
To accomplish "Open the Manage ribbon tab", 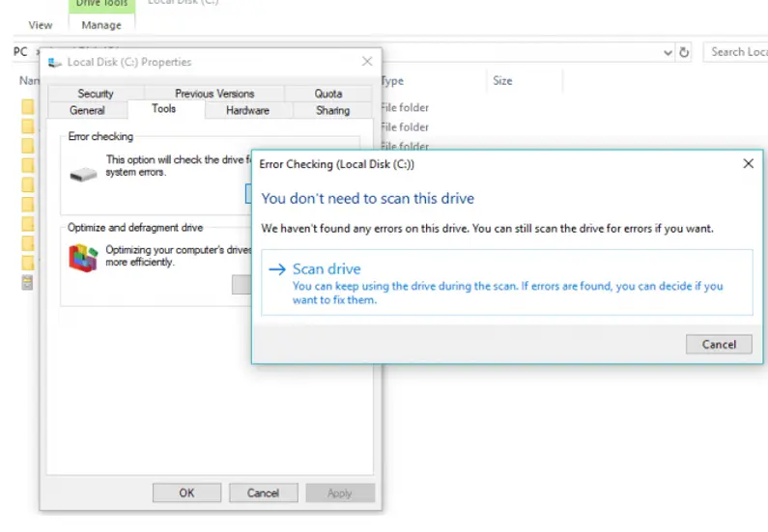I will tap(101, 25).
